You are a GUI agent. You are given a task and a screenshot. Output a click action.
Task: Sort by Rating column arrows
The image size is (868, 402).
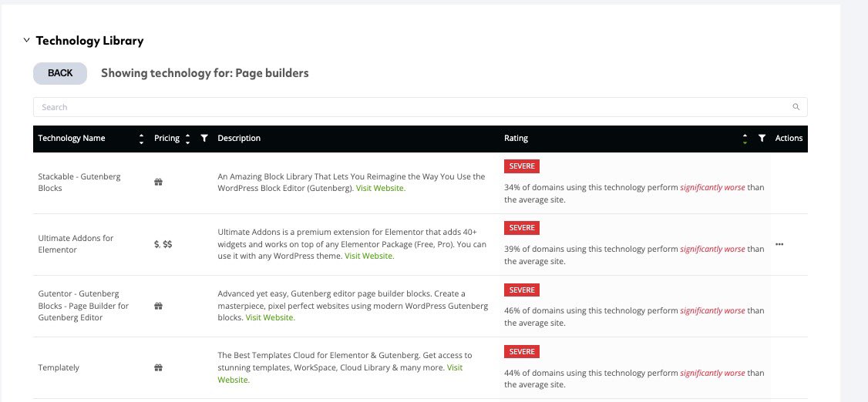pos(745,139)
